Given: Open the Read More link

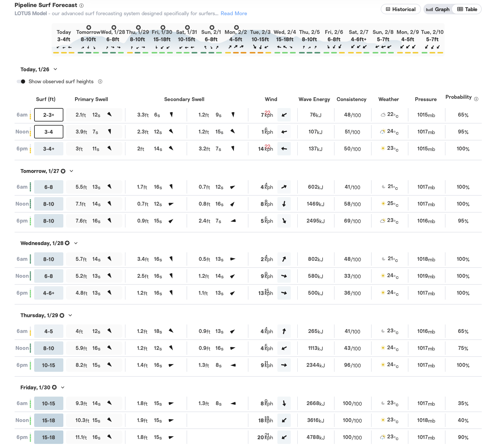Looking at the screenshot, I should pyautogui.click(x=234, y=13).
